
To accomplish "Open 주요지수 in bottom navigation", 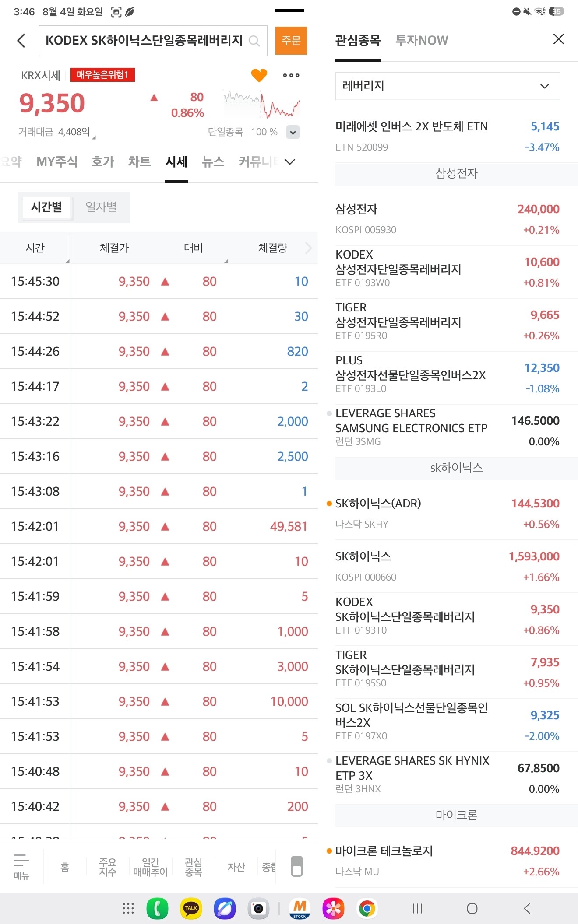I will [107, 867].
